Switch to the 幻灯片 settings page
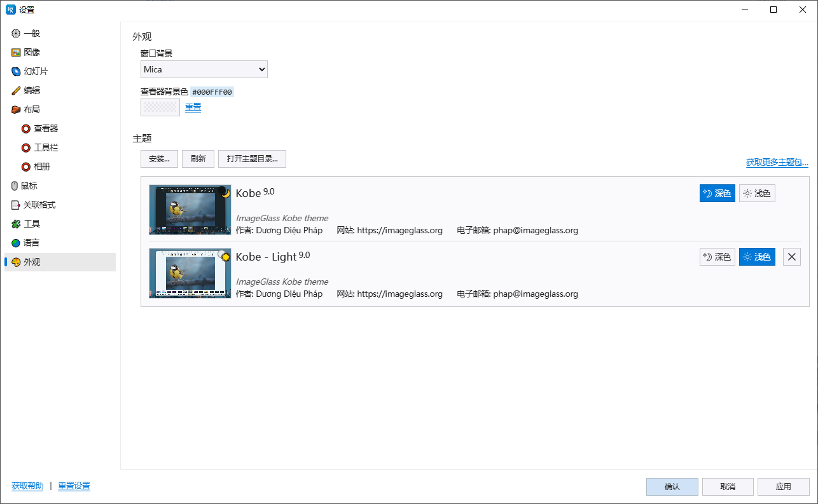 [60, 71]
